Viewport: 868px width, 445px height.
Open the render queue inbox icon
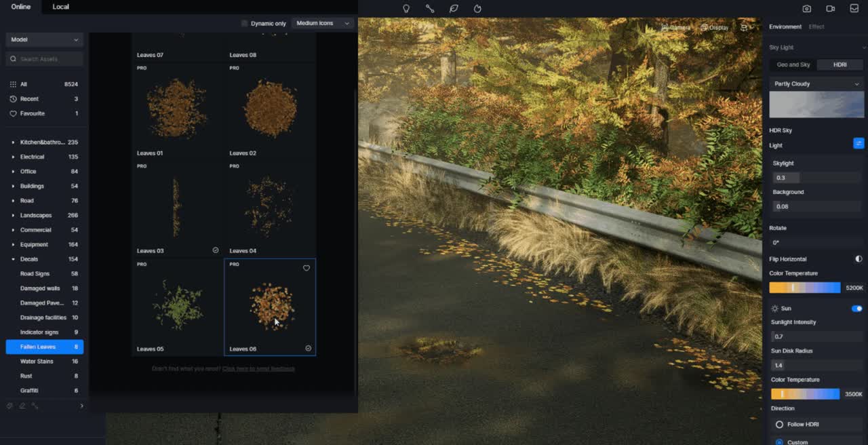pos(853,8)
